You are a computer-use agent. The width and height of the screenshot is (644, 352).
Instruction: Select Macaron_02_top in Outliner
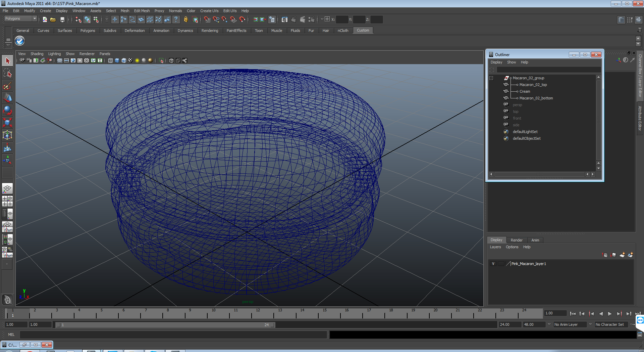pos(533,85)
